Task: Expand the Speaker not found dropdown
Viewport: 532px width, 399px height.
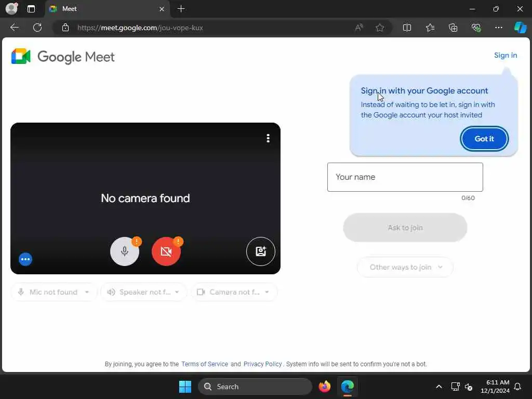Action: point(143,292)
